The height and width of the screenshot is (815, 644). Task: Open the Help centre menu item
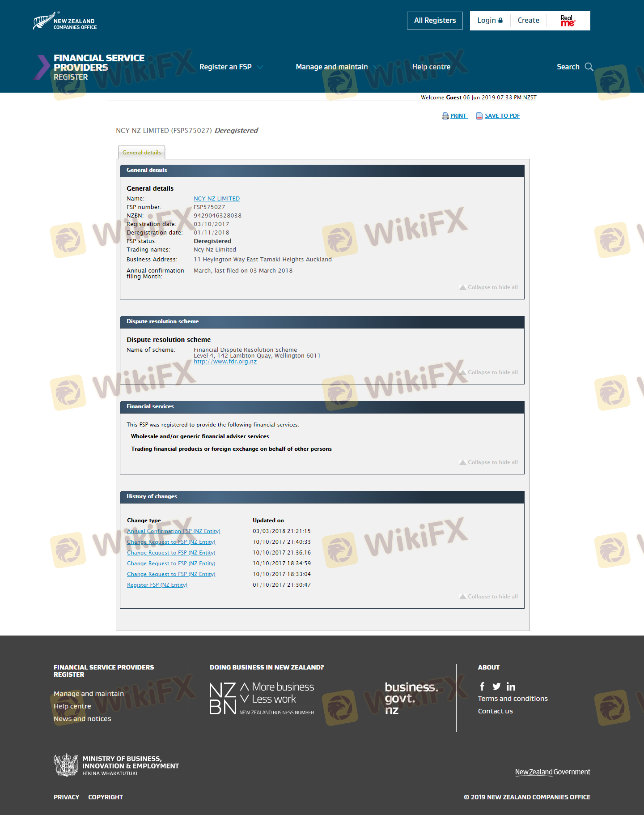[x=431, y=67]
